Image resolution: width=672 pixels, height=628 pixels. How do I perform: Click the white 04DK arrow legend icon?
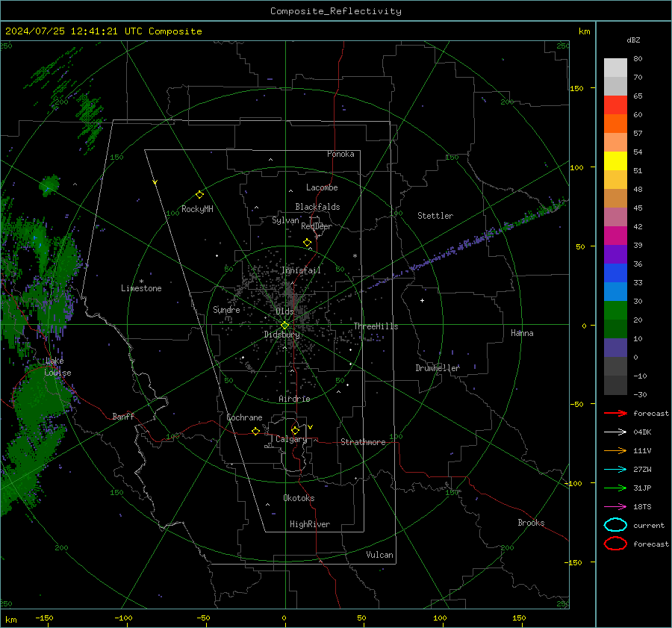point(615,432)
